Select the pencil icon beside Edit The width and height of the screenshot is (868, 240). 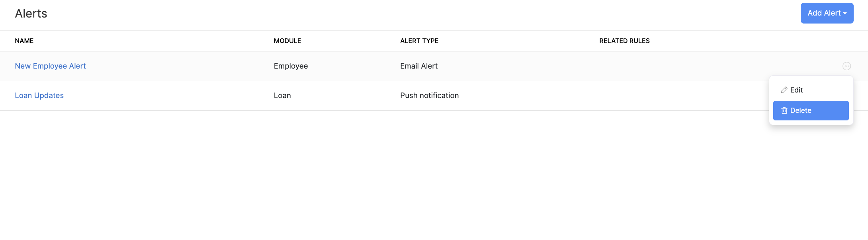click(x=783, y=90)
